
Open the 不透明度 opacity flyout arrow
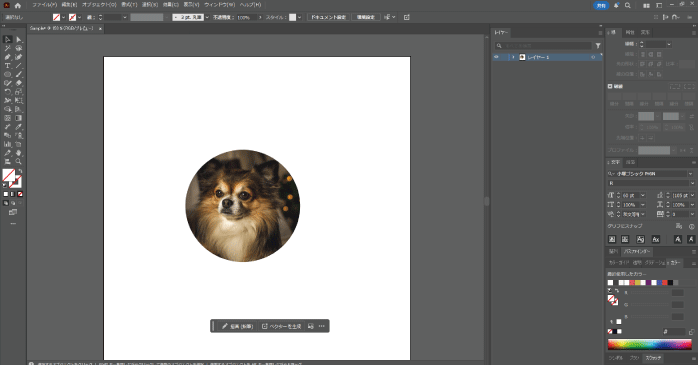coord(260,17)
